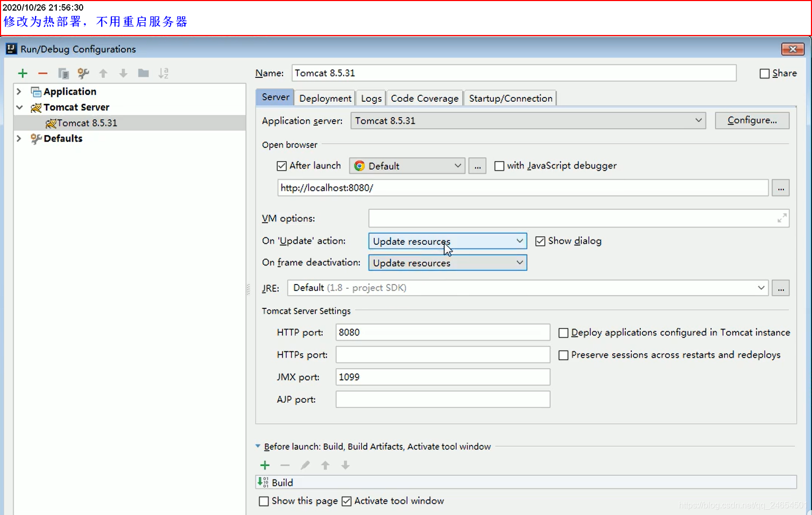Viewport: 812px width, 515px height.
Task: Open JRE dropdown
Action: click(528, 288)
